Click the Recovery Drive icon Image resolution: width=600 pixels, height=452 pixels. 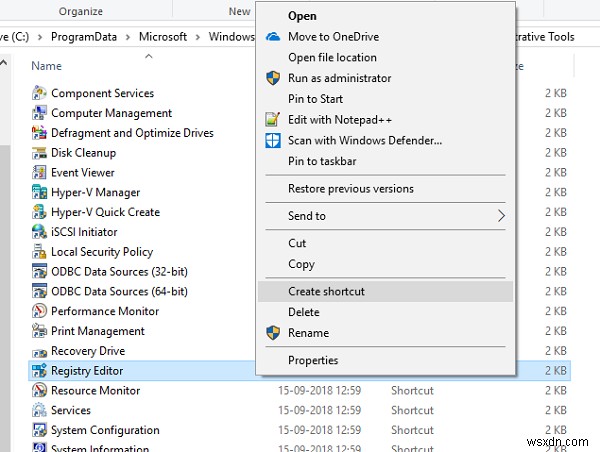click(39, 352)
